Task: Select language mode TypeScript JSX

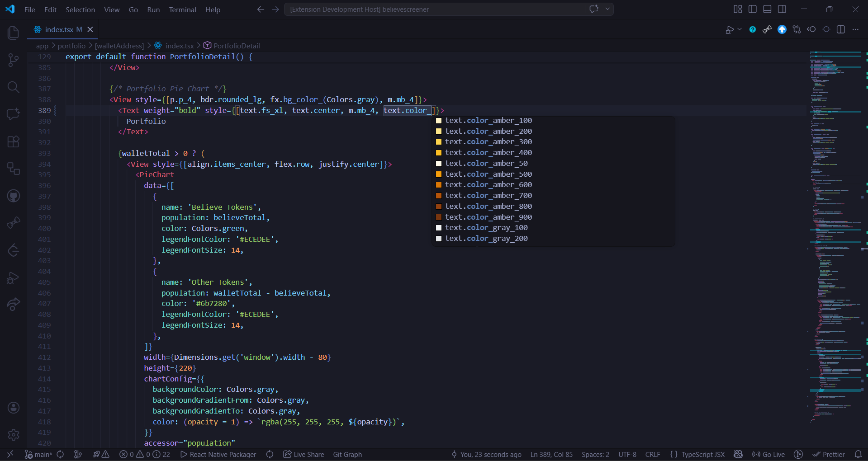Action: 703,454
